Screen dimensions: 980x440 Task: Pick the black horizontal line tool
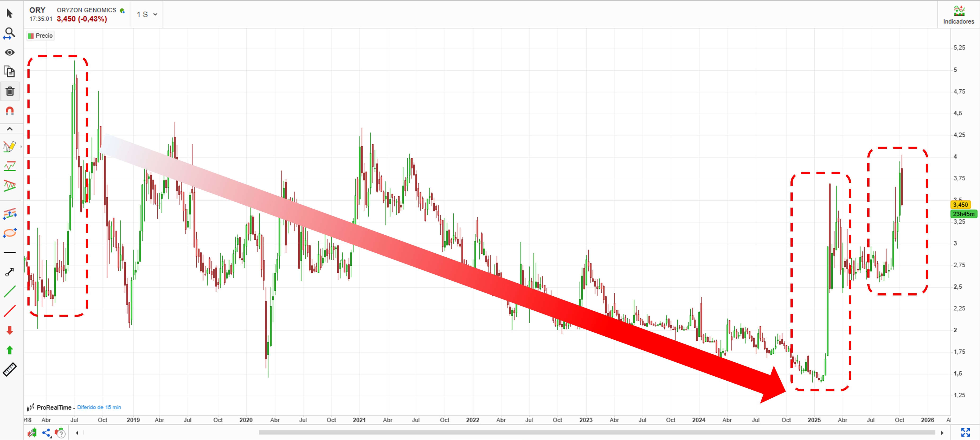pyautogui.click(x=10, y=252)
